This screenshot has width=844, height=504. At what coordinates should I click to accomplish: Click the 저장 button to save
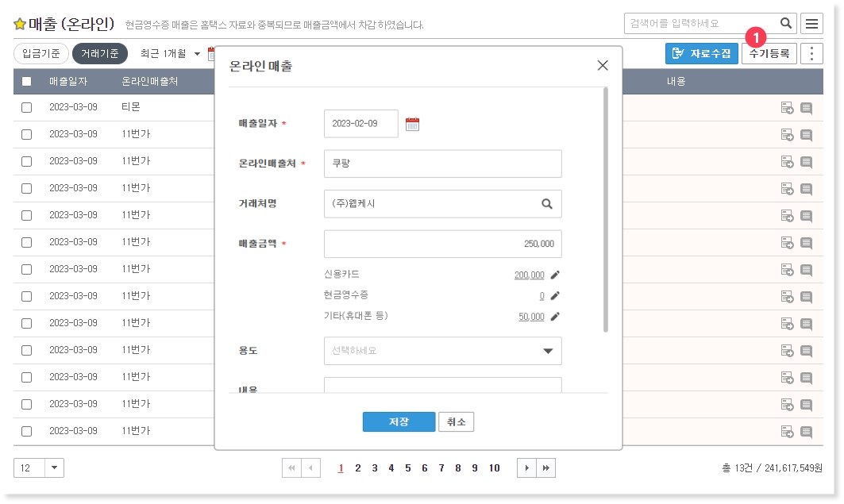click(x=399, y=422)
